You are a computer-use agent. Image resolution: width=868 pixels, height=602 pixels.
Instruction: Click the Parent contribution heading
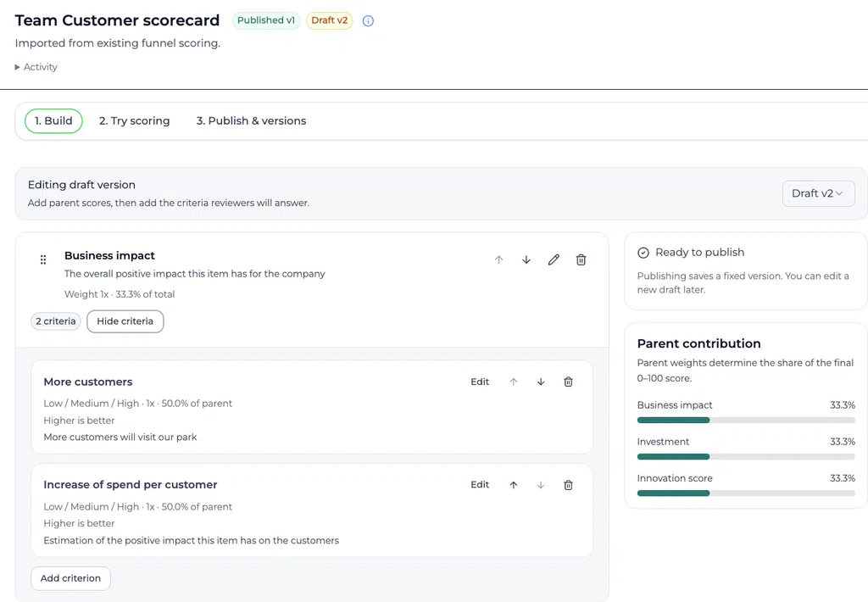[x=698, y=343]
